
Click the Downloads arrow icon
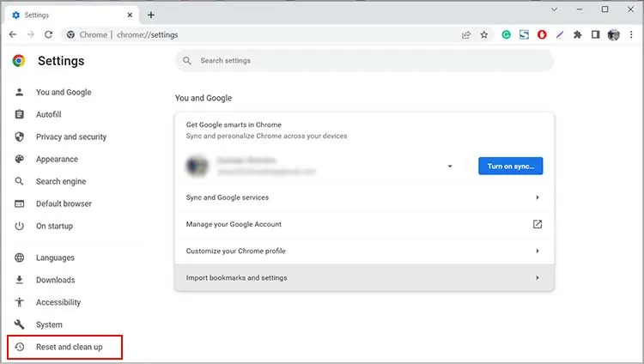click(19, 280)
